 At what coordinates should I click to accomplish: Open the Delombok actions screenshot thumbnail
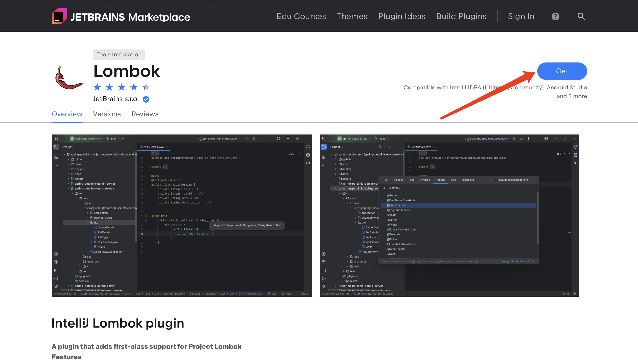pyautogui.click(x=449, y=215)
